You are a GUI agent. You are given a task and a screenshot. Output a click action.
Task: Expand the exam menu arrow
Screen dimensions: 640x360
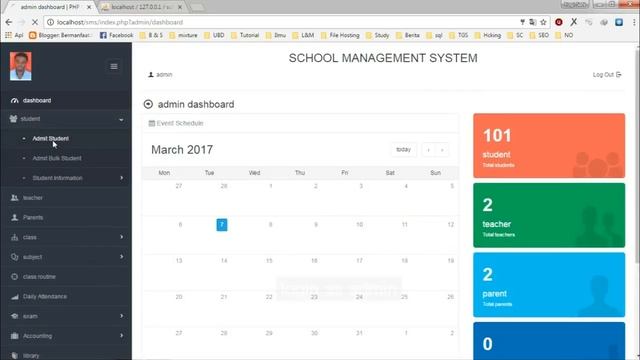click(x=122, y=316)
